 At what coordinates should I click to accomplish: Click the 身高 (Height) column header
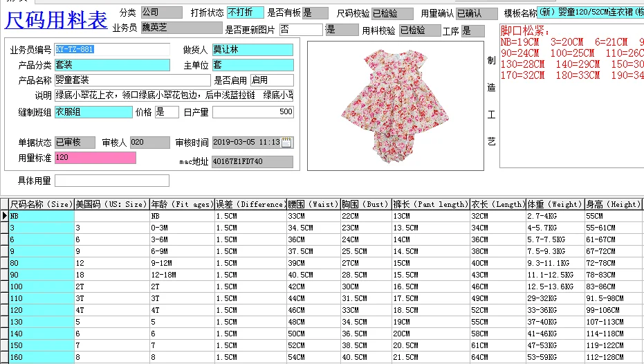[613, 204]
